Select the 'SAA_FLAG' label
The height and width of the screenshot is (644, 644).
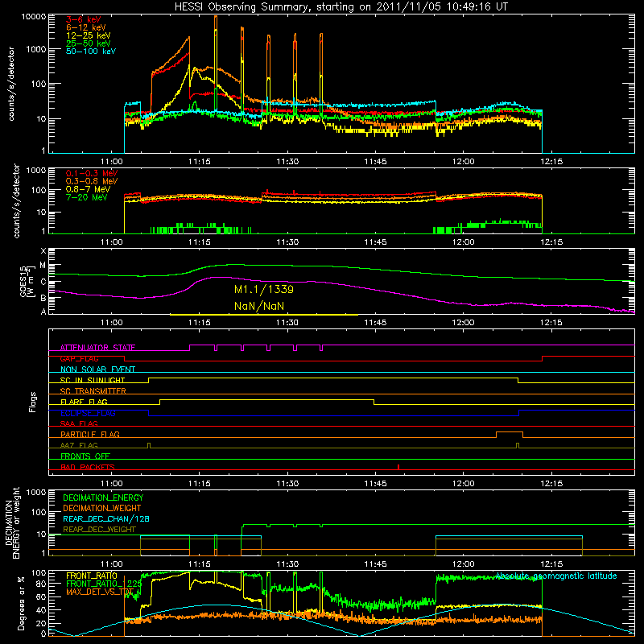click(79, 423)
